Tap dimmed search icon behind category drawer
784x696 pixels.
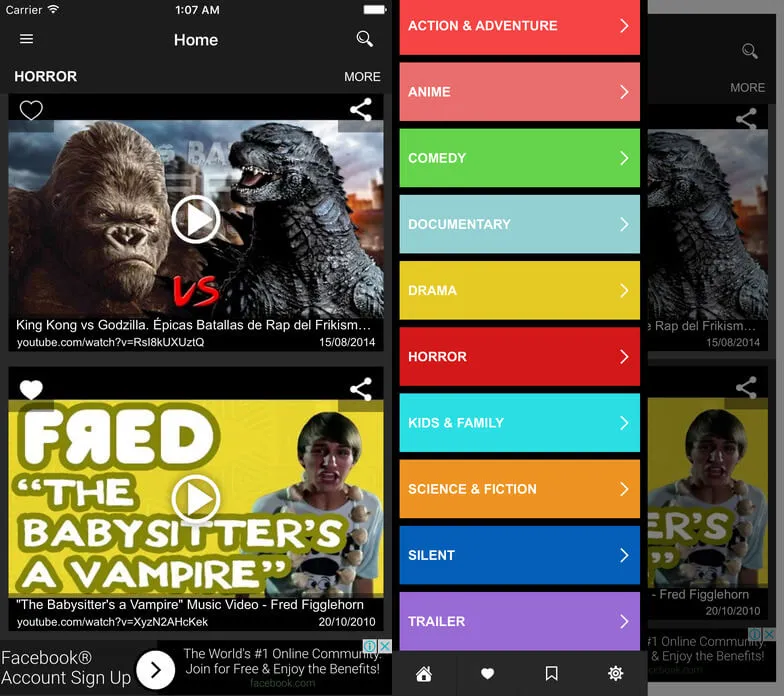(750, 51)
